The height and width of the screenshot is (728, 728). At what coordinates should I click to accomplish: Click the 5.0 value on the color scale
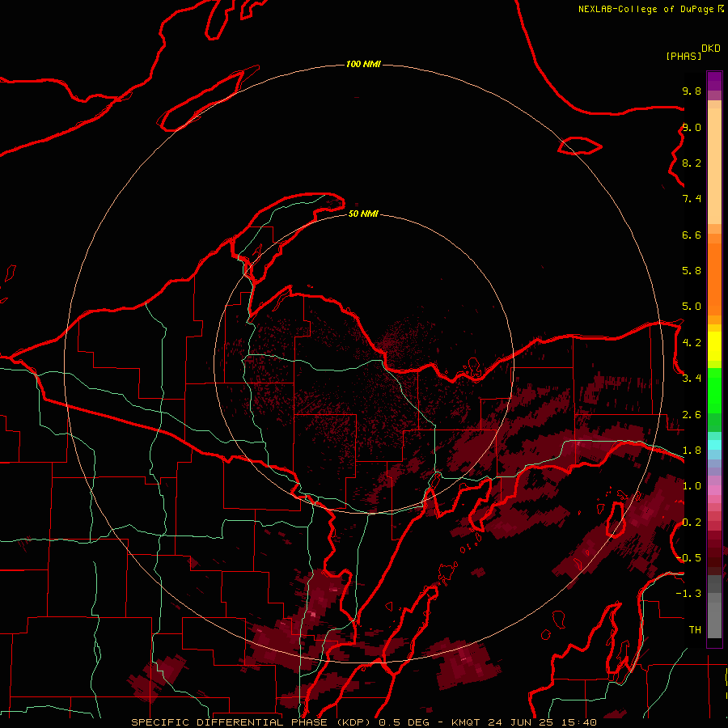coord(692,307)
